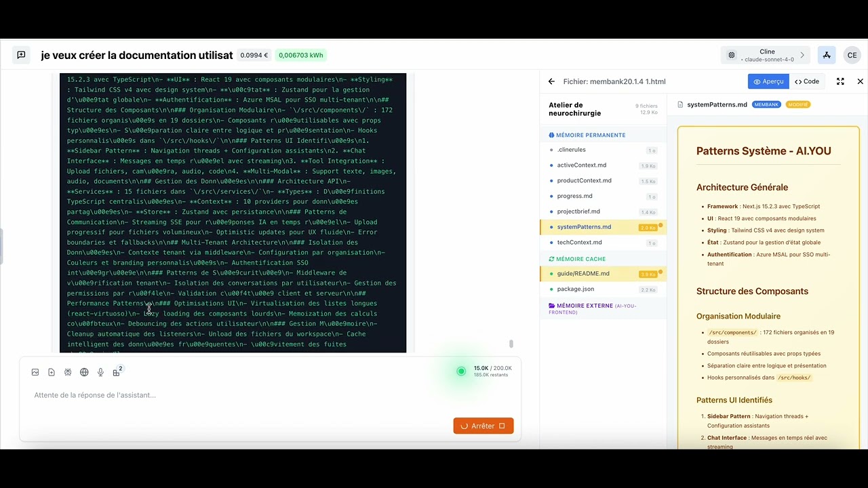The width and height of the screenshot is (868, 488).
Task: Click the 0.0994 € cost badge
Action: tap(254, 56)
